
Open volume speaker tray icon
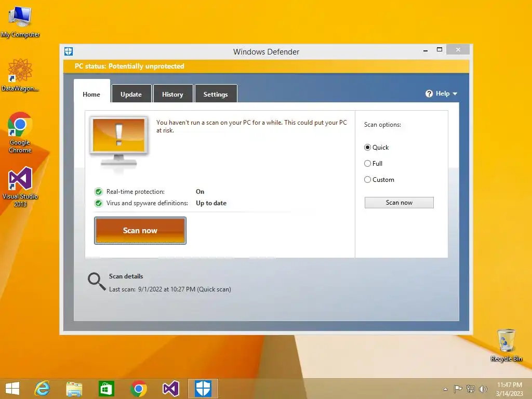(483, 389)
